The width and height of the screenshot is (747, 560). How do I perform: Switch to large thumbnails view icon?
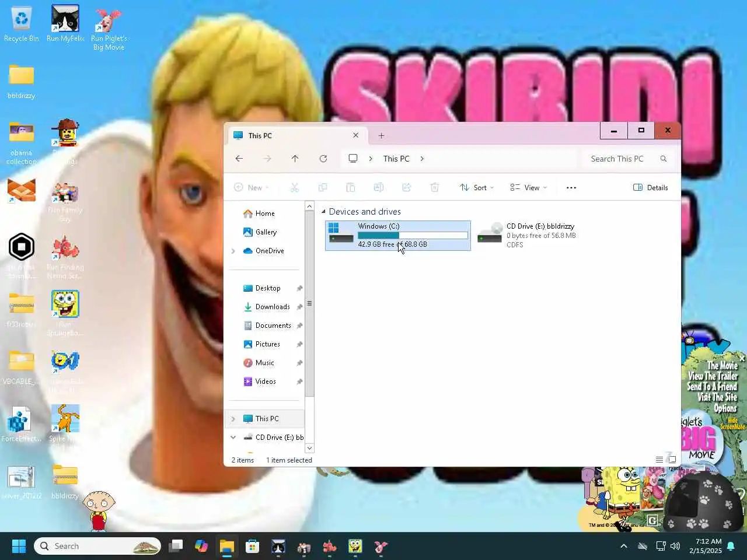(672, 460)
